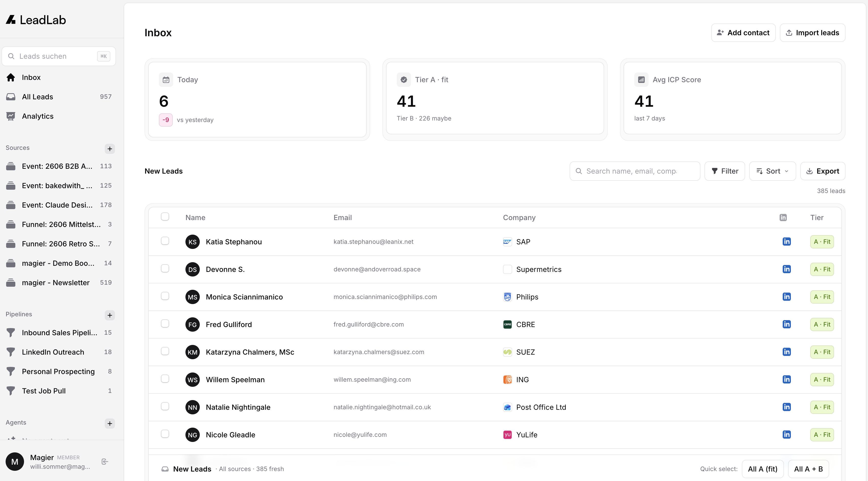Click the M avatar of Magier

point(15,462)
